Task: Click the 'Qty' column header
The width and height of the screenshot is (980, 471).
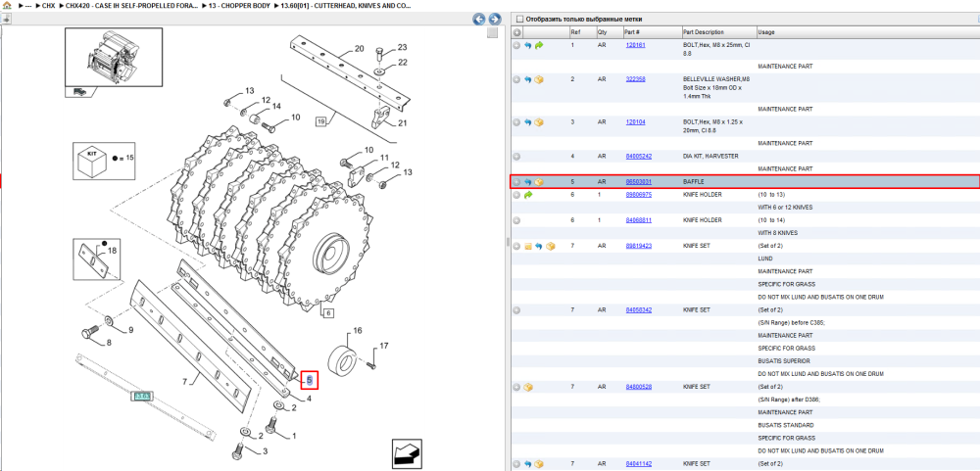Action: pyautogui.click(x=602, y=32)
